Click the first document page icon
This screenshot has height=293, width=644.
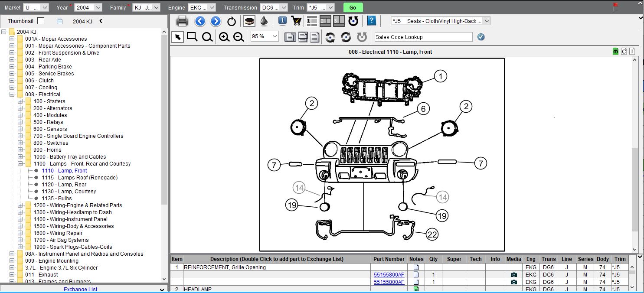pos(290,37)
